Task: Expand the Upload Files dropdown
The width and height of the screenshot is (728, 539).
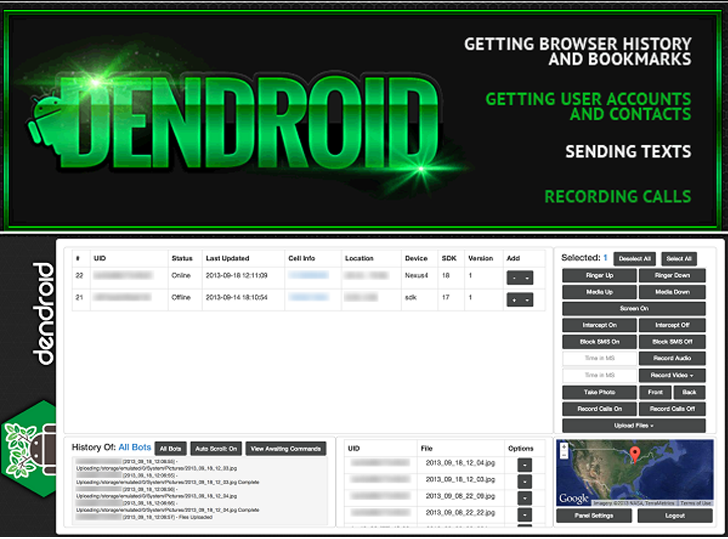Action: [x=634, y=425]
